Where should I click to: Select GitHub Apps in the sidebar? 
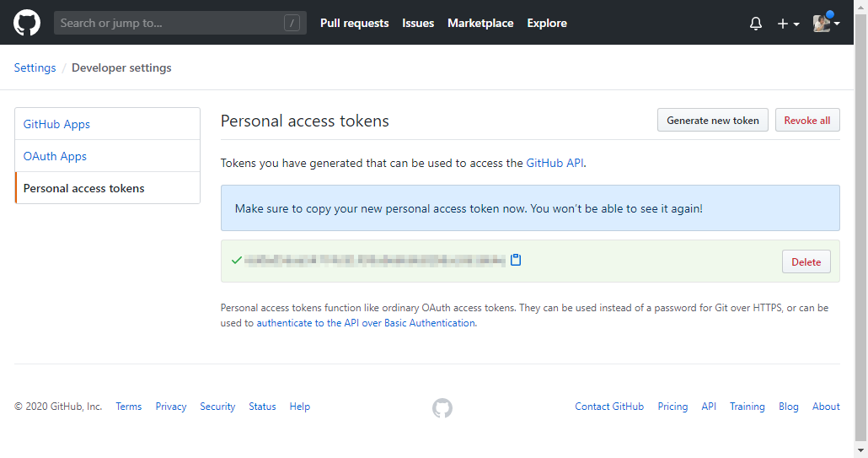click(x=56, y=124)
